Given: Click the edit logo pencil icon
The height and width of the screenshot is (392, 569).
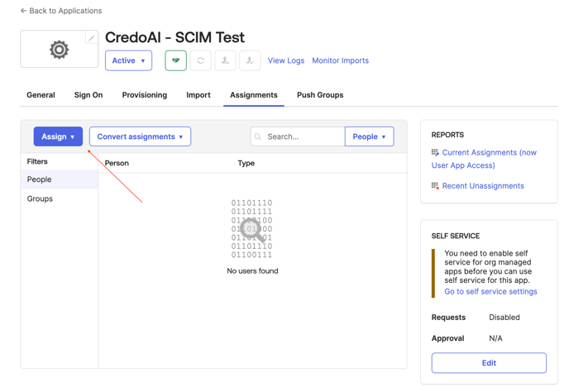Looking at the screenshot, I should pos(92,38).
